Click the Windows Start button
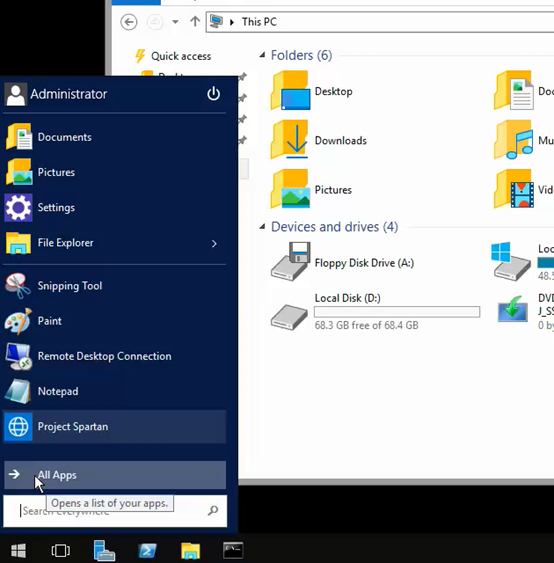The width and height of the screenshot is (554, 563). 18,550
